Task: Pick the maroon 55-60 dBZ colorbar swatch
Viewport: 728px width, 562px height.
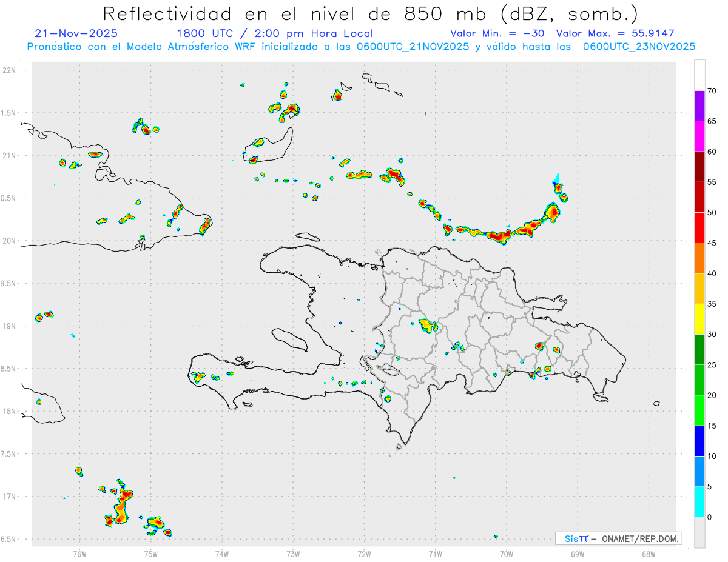Action: point(699,167)
